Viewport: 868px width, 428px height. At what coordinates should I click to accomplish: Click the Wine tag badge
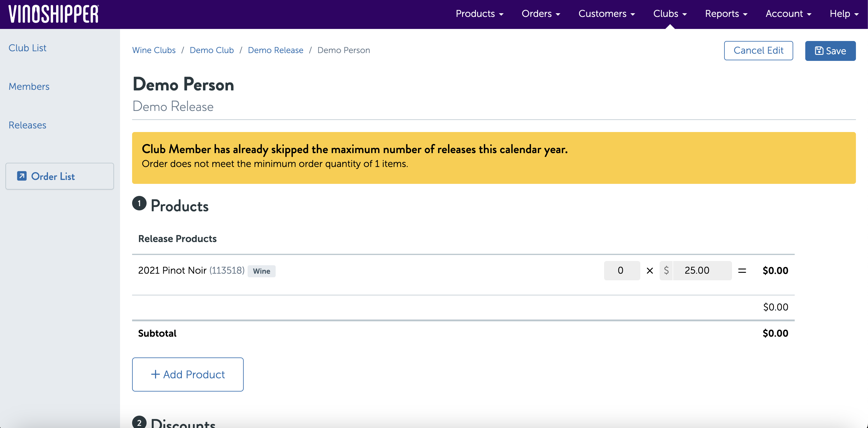pyautogui.click(x=261, y=271)
